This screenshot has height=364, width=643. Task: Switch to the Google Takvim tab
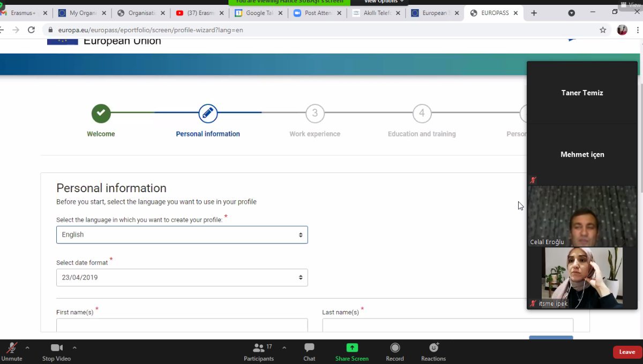point(258,13)
